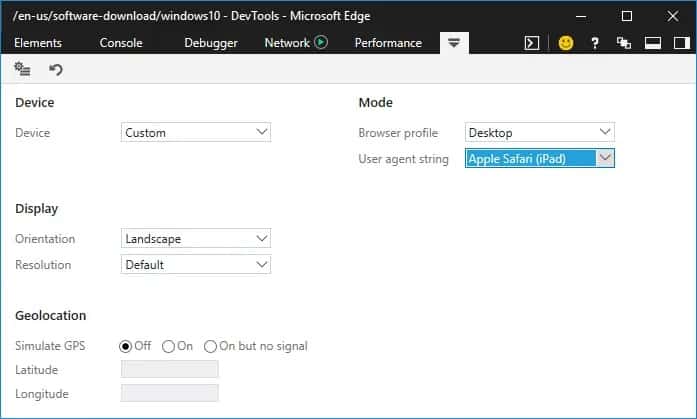Viewport: 697px width, 419px height.
Task: Select the Simulate GPS Off radio button
Action: pos(125,346)
